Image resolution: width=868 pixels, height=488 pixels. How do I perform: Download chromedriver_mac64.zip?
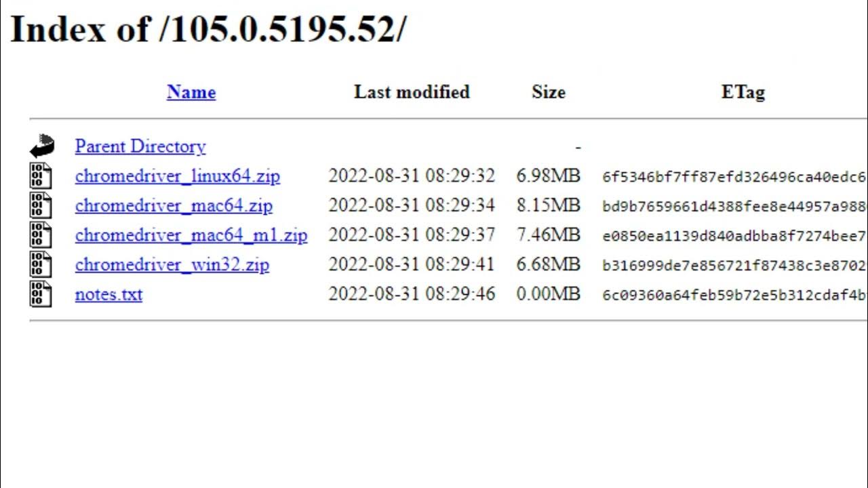tap(174, 205)
